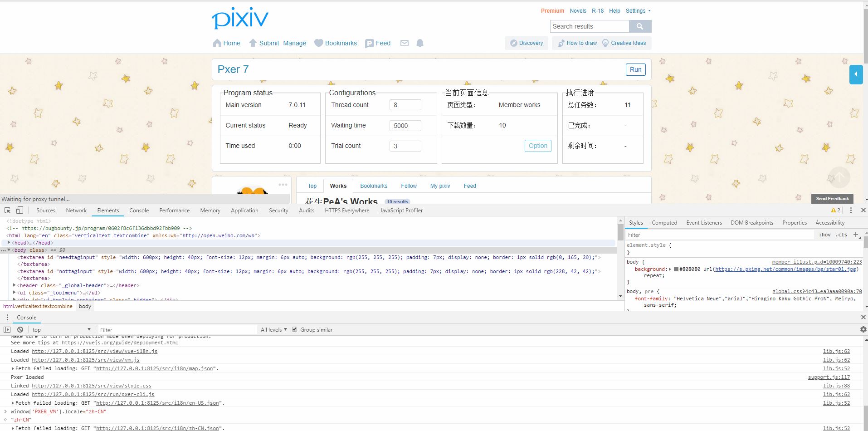Toggle :hov element state

(825, 235)
